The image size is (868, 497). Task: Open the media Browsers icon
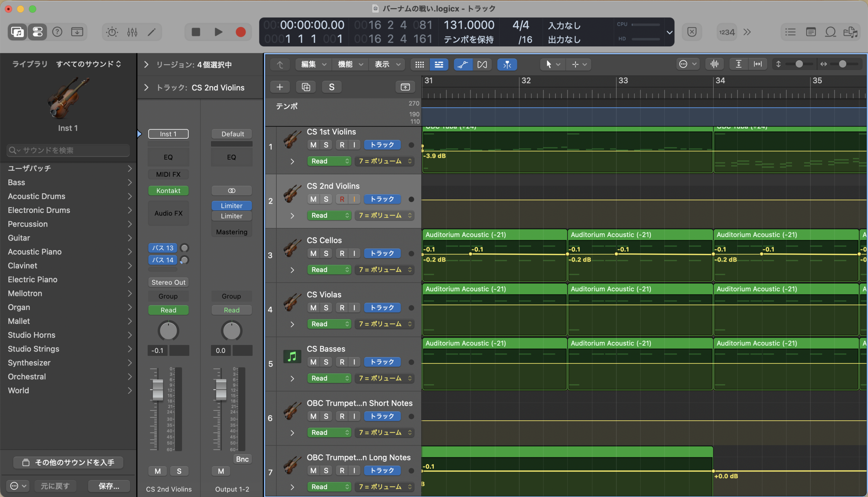coord(851,32)
